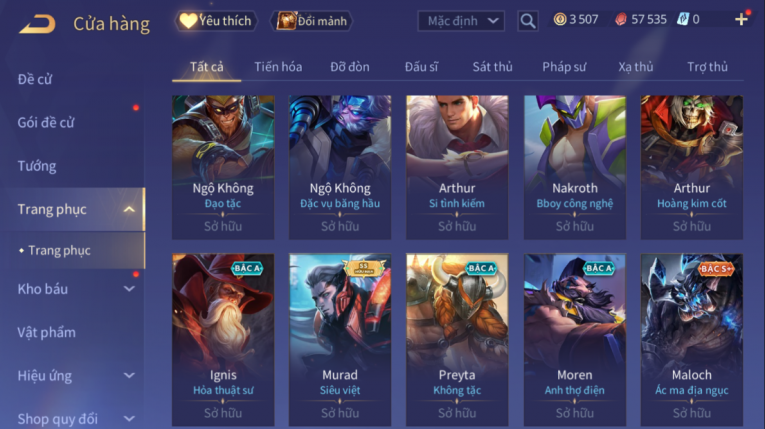Select the Tiến hóa tab
The height and width of the screenshot is (429, 765).
[278, 67]
